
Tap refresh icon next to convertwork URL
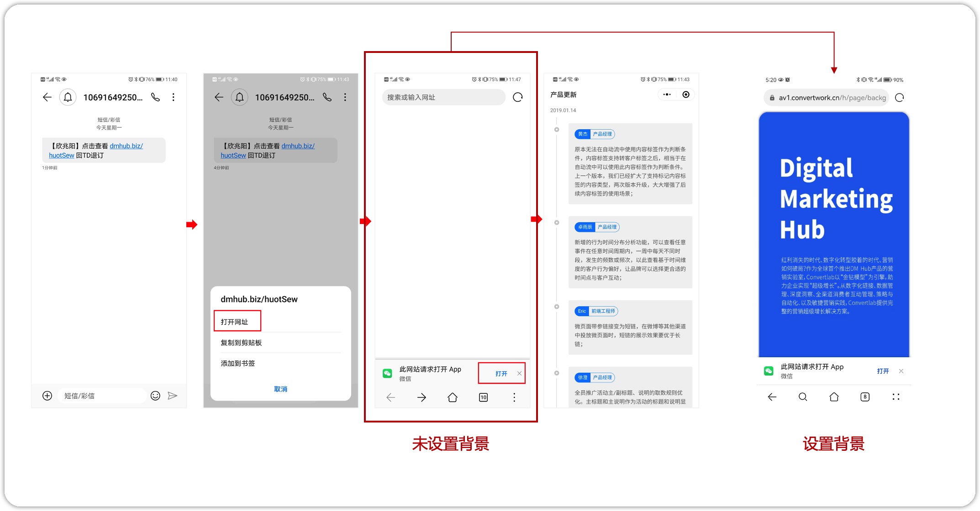point(900,98)
